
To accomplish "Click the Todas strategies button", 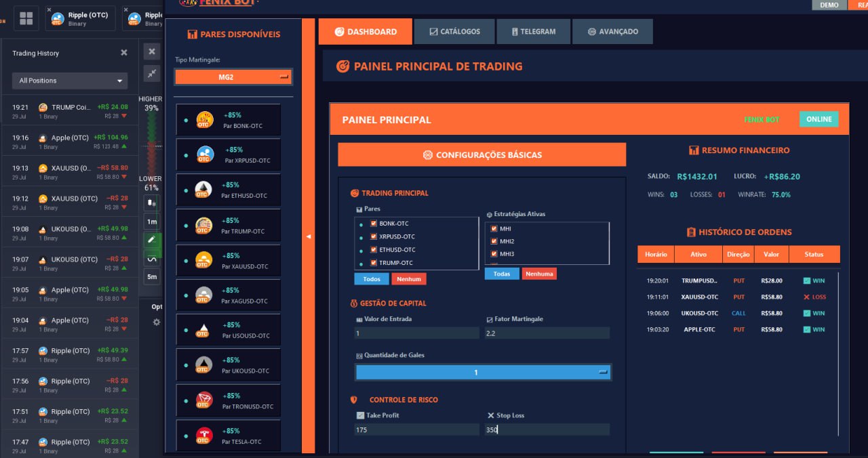I will coord(502,273).
